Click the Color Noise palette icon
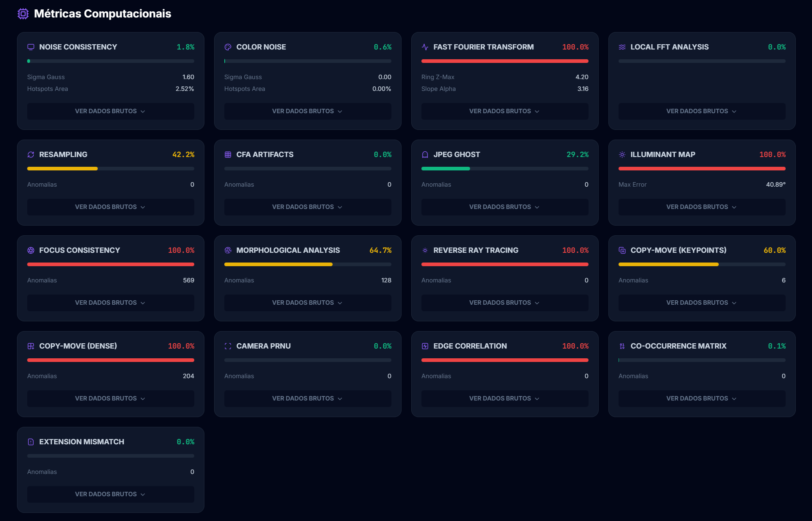Screen dimensions: 812x521 tap(228, 47)
